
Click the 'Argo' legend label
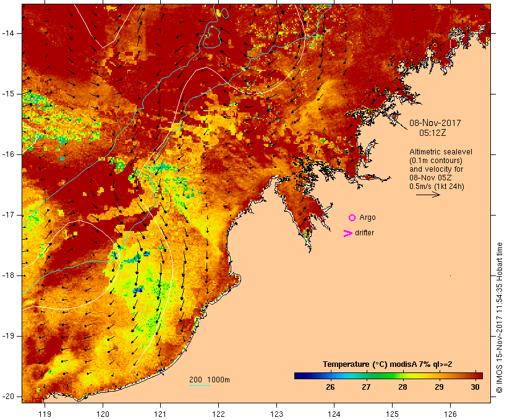(x=368, y=217)
